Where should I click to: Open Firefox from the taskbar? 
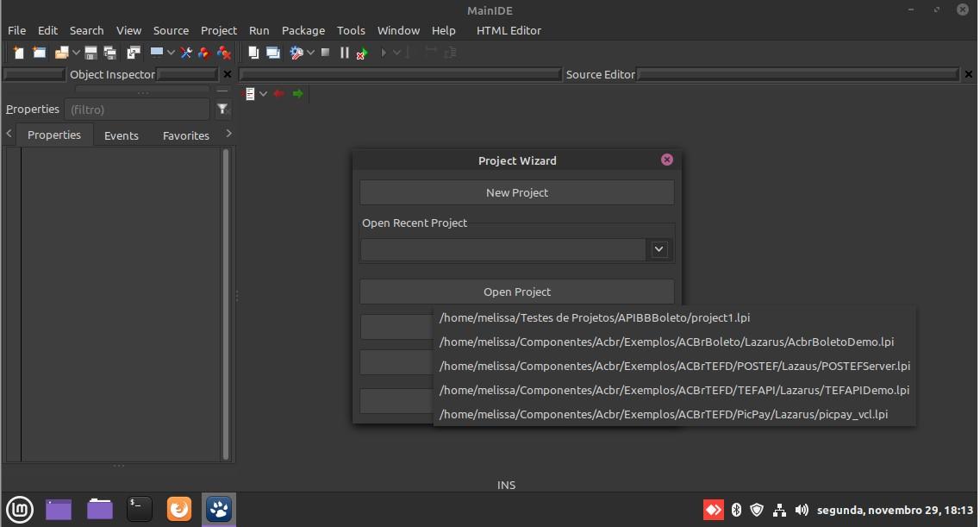click(x=179, y=510)
